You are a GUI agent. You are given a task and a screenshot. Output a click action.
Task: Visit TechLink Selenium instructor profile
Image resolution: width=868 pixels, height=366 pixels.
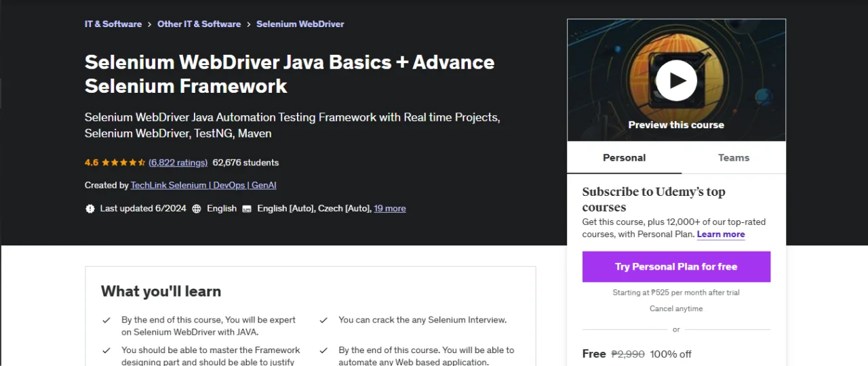click(203, 185)
